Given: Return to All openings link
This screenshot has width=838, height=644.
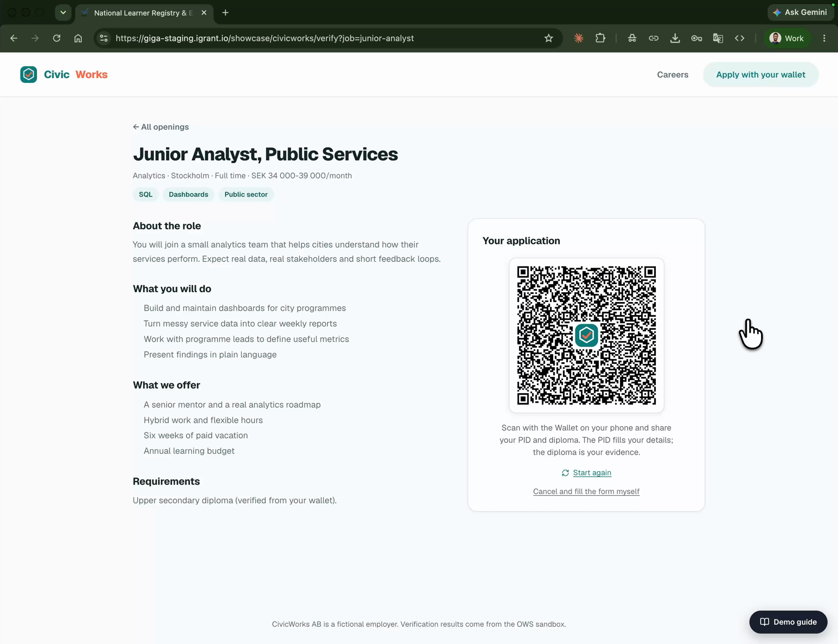Looking at the screenshot, I should (161, 127).
